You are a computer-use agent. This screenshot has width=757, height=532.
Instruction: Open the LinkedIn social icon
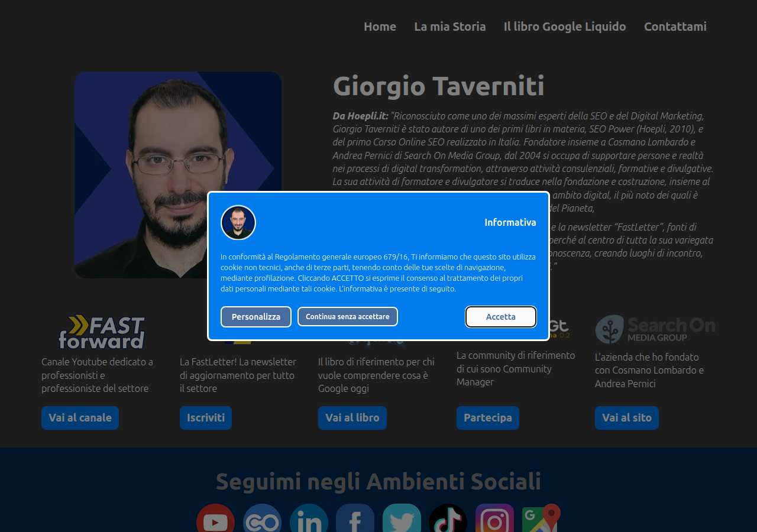[309, 518]
